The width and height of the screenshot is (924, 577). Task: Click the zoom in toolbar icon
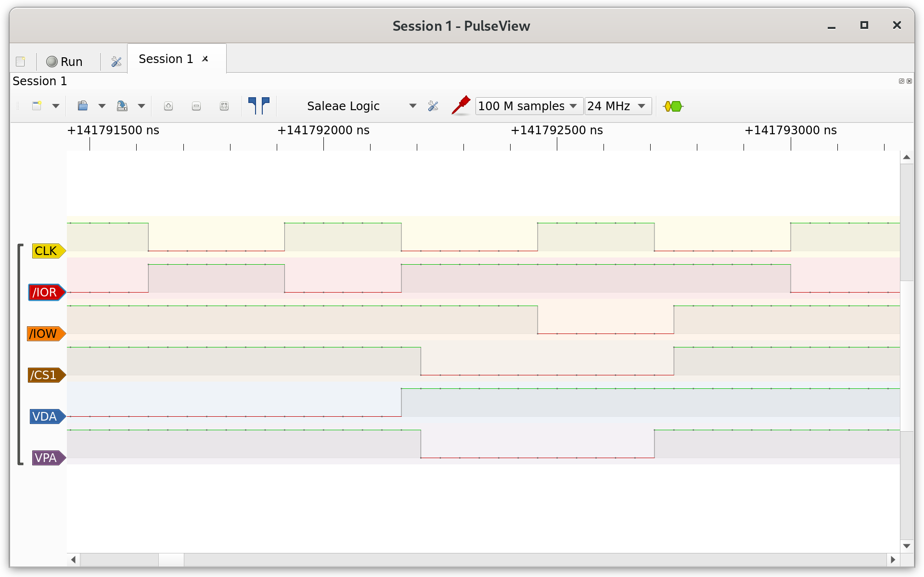(168, 106)
